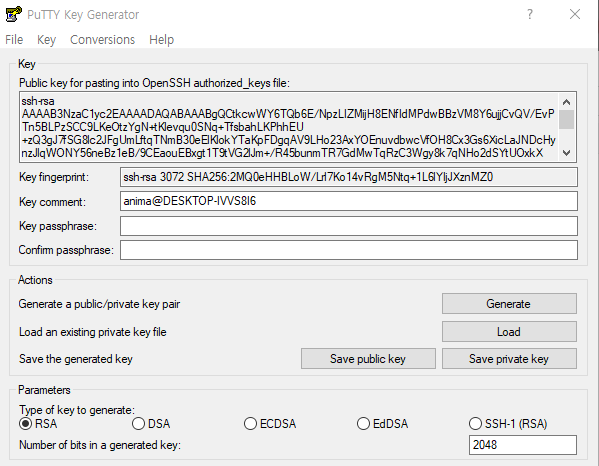Click the number of bits field showing 2048
Image resolution: width=599 pixels, height=466 pixels.
523,445
